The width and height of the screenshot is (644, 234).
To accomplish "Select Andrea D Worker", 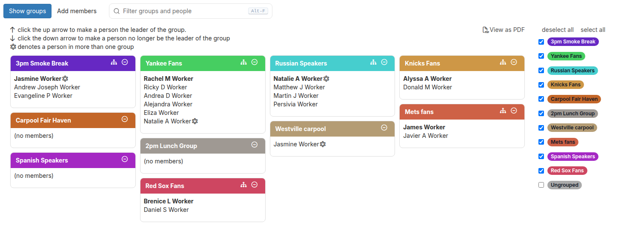I will coord(168,96).
